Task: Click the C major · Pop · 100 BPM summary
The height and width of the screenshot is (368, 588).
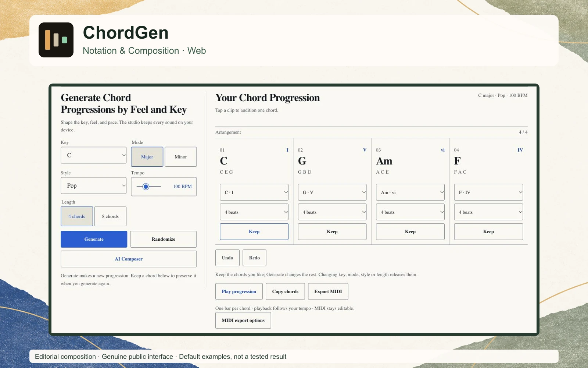Action: pyautogui.click(x=503, y=95)
